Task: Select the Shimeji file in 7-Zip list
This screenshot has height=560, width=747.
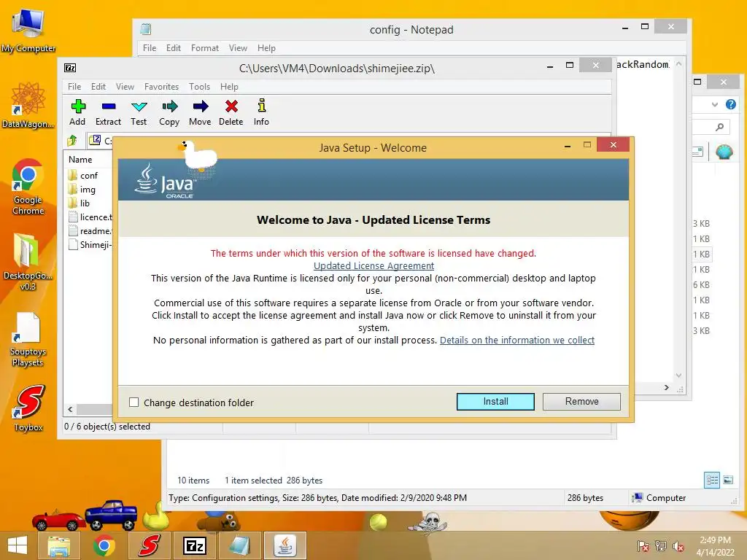Action: (x=90, y=245)
